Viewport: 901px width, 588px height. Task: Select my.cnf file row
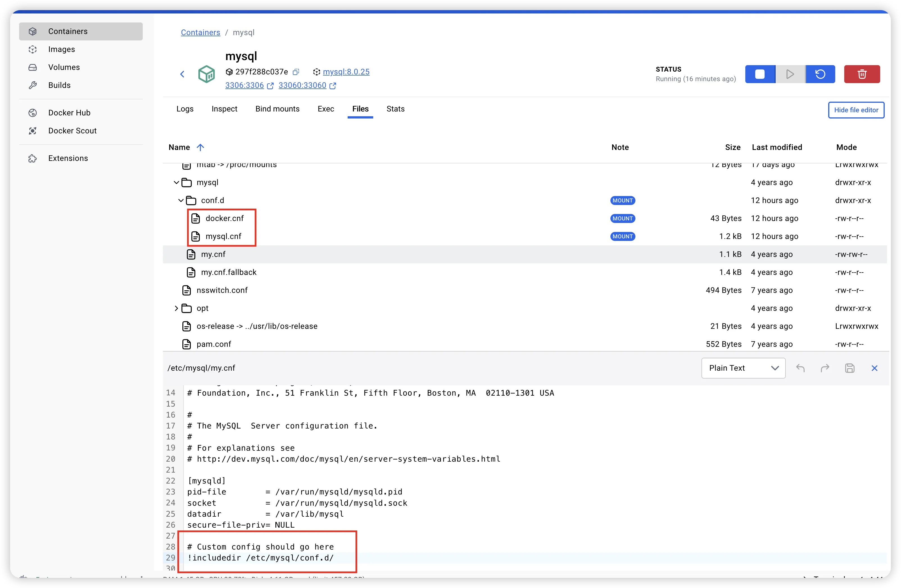point(525,254)
